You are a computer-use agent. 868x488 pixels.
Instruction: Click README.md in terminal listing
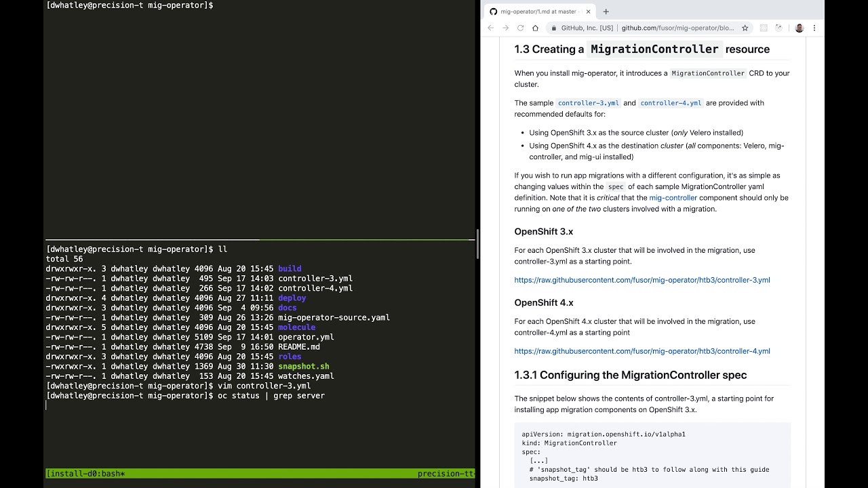coord(299,347)
